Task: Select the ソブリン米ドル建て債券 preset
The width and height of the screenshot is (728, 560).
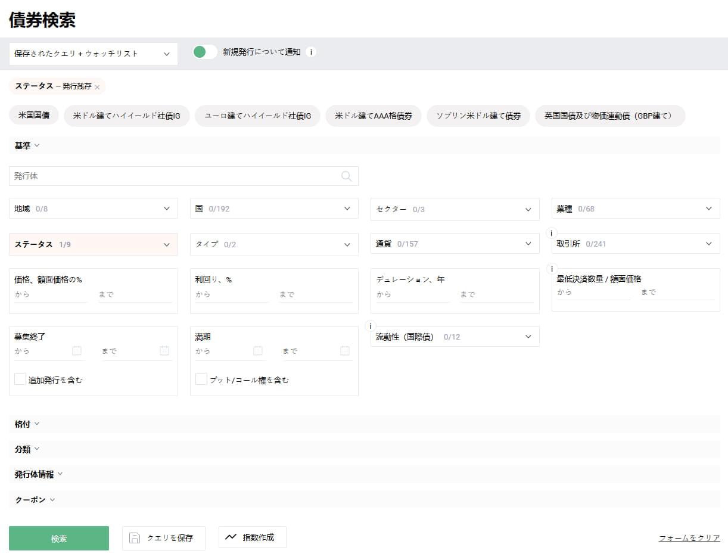Action: pos(478,116)
